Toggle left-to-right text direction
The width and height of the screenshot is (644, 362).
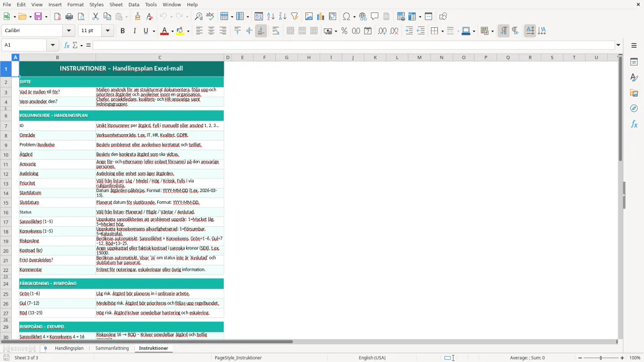(x=503, y=31)
